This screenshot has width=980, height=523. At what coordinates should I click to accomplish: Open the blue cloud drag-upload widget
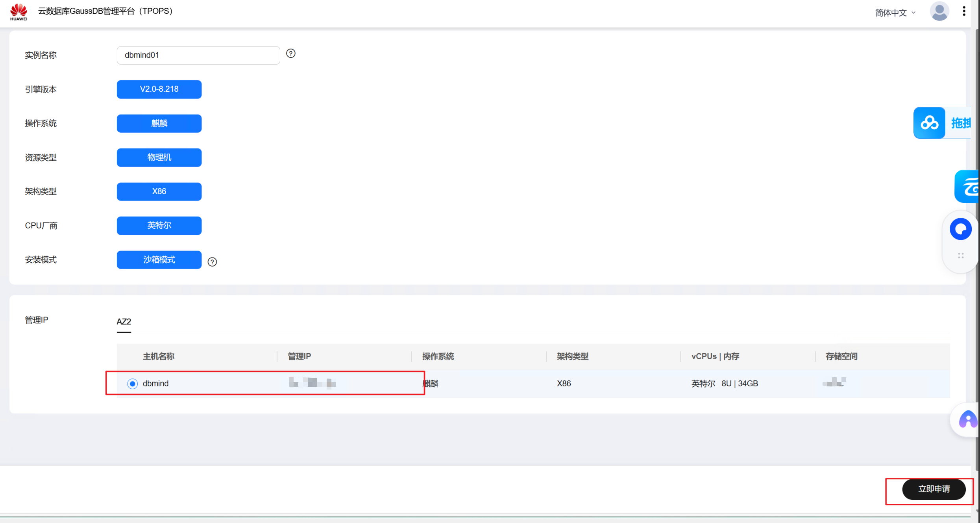coord(929,123)
